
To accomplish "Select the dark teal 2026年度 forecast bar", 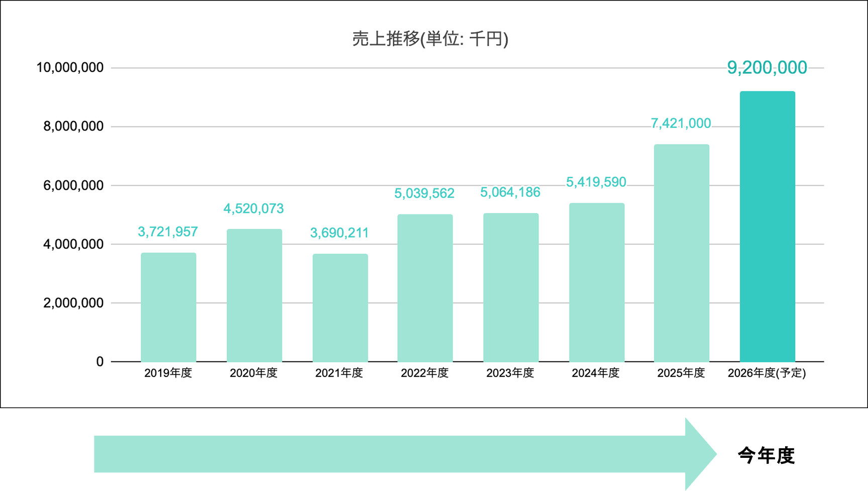I will point(767,226).
